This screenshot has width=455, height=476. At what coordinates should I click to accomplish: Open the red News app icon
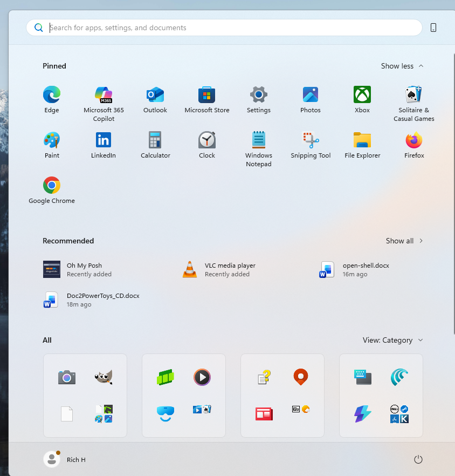point(264,414)
